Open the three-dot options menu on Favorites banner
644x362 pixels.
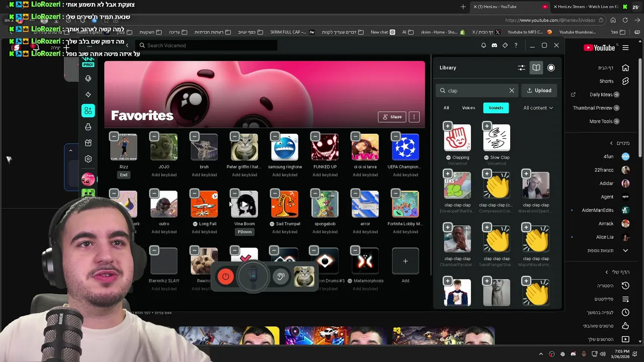click(x=414, y=117)
